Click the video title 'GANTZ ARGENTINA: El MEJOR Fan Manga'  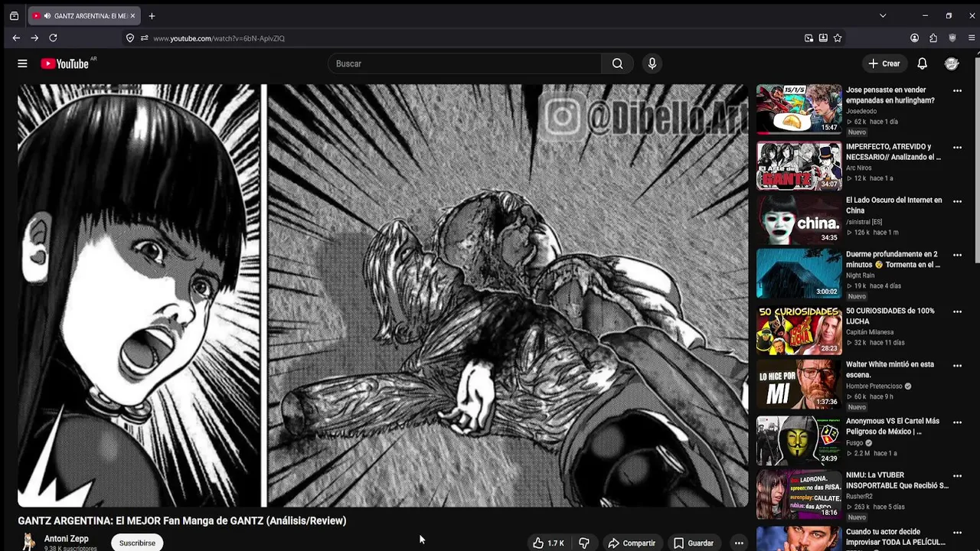182,520
